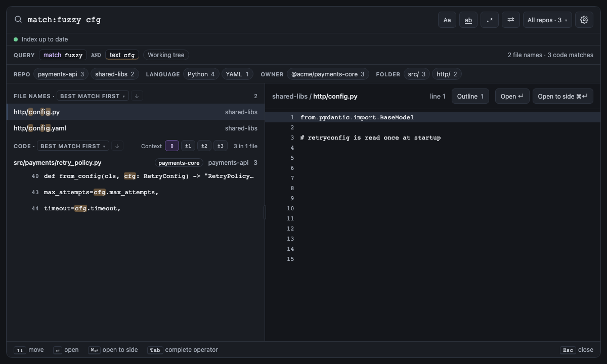This screenshot has height=364, width=607.
Task: Click the panel splitter handle
Action: pos(265,212)
